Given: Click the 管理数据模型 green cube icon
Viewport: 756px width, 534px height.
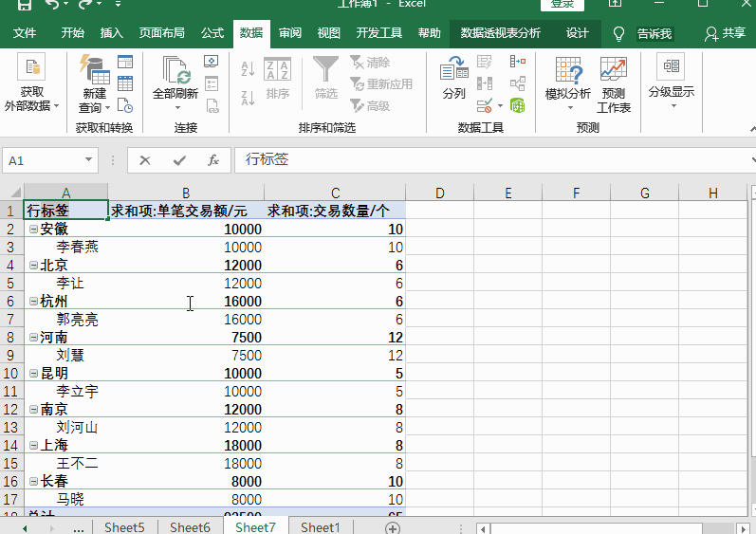Looking at the screenshot, I should click(517, 105).
